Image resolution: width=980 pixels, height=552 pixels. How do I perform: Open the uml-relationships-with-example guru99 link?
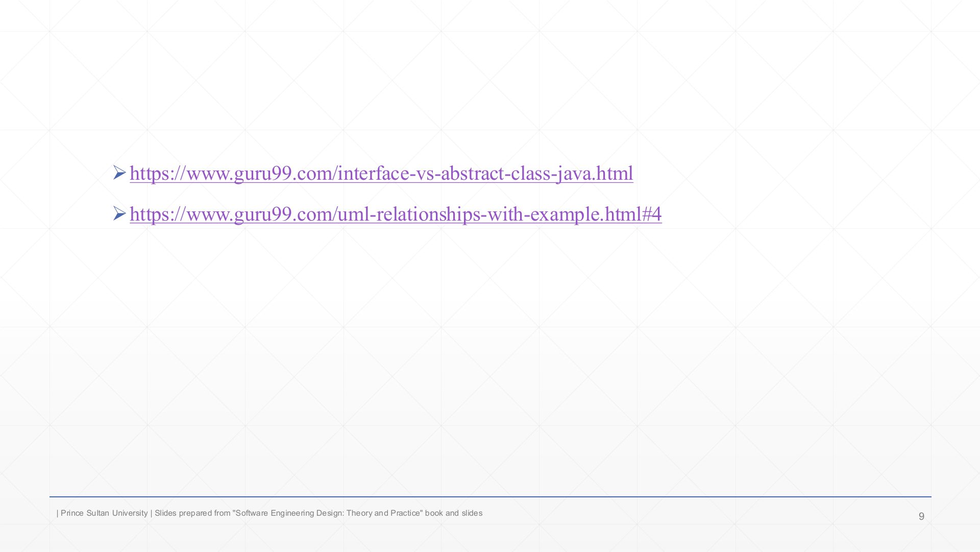click(396, 214)
